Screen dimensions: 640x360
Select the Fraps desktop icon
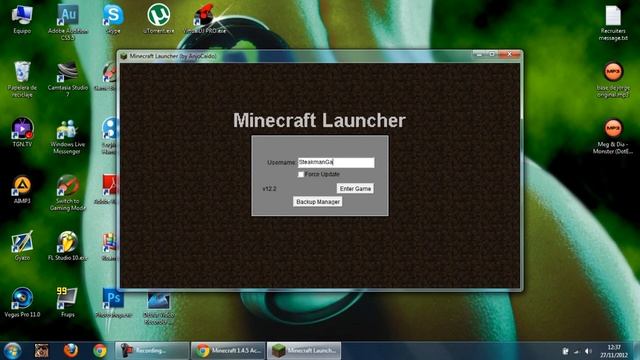tap(68, 302)
